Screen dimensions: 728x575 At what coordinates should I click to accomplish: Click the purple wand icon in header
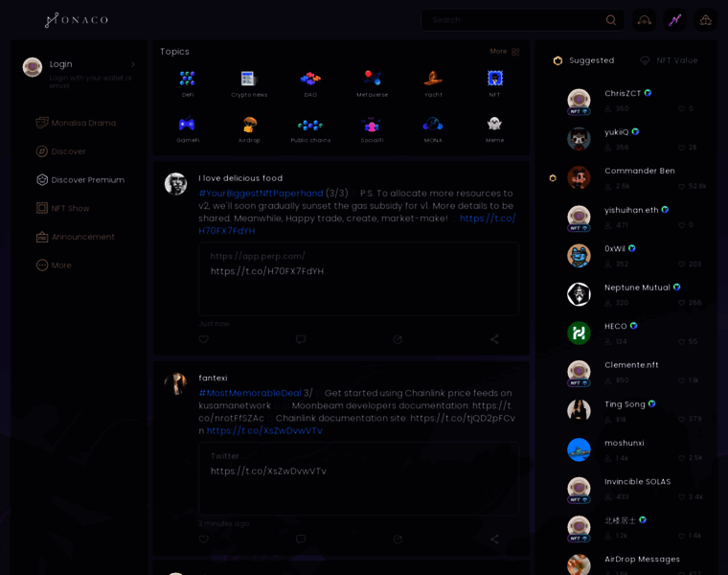pos(674,20)
